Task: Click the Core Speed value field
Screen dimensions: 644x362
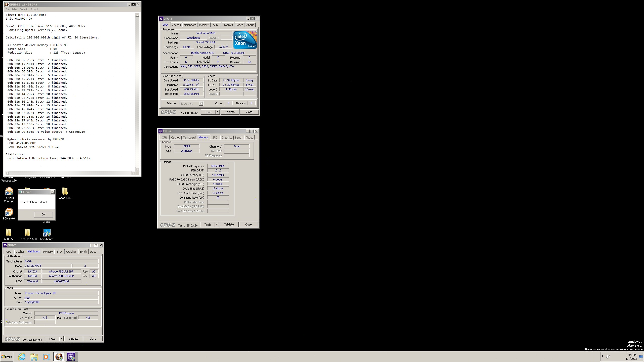Action: (191, 80)
